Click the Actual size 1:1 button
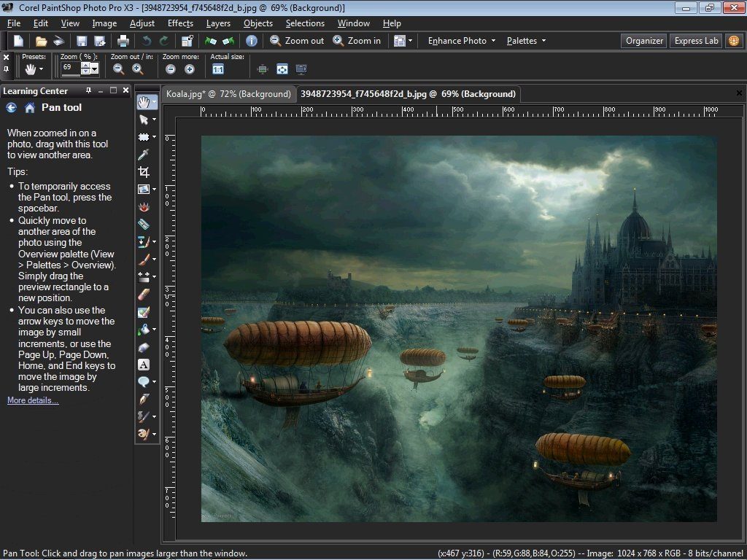Image resolution: width=747 pixels, height=560 pixels. tap(218, 69)
